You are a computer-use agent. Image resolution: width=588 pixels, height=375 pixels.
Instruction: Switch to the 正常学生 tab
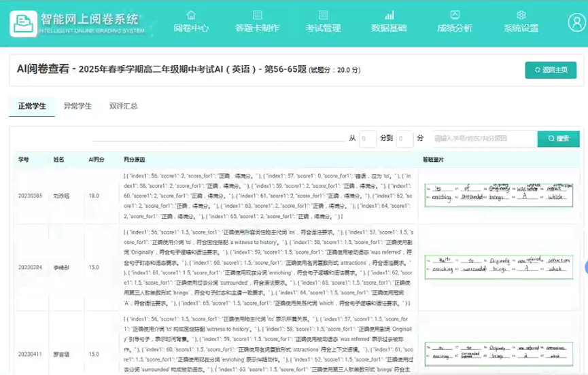[32, 107]
